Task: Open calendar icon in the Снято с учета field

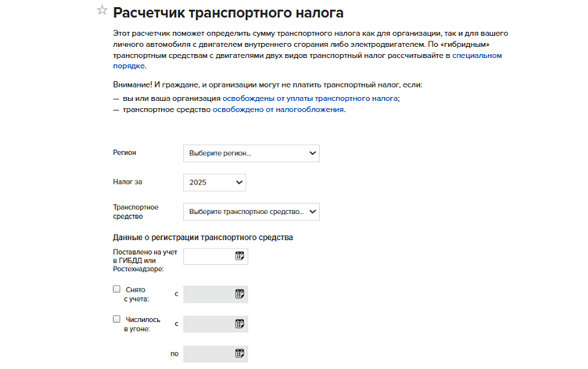Action: tap(240, 294)
